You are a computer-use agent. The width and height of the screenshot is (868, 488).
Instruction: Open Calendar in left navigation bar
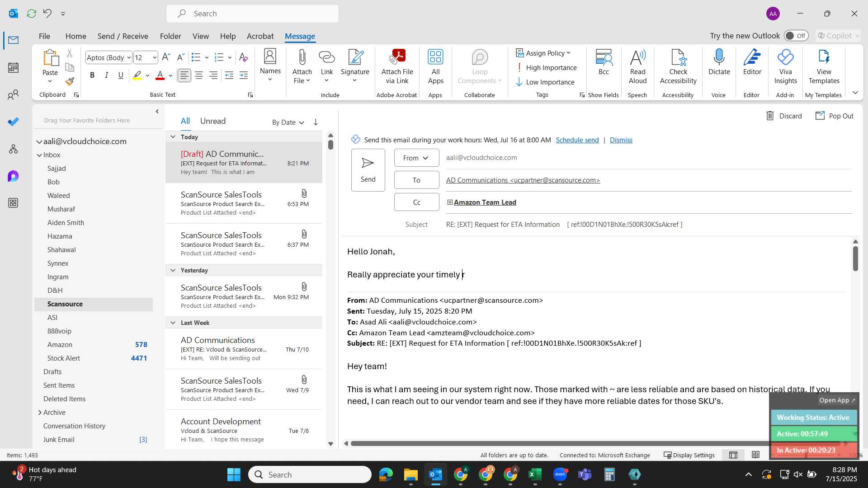click(x=14, y=68)
